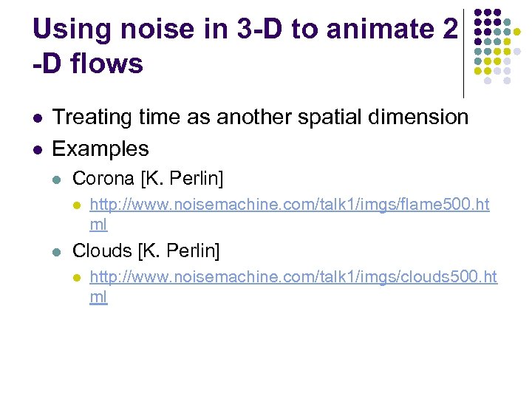532x399 pixels.
Task: Click the bullet before "Treating time"
Action: point(38,117)
